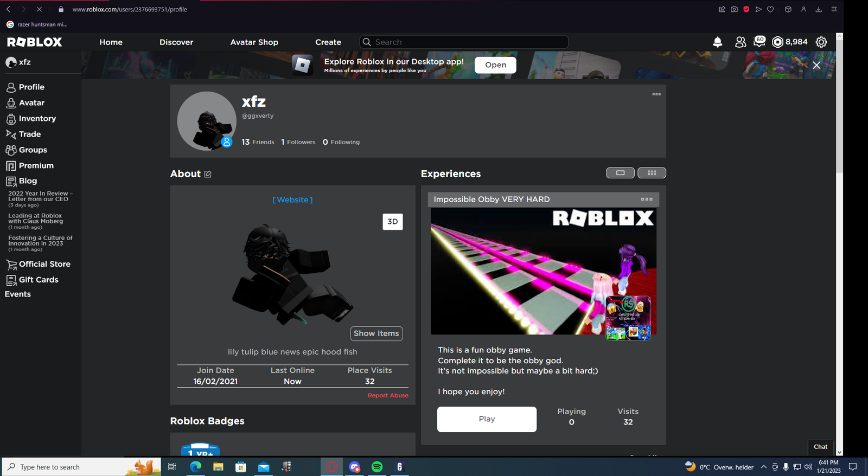
Task: Play Impossible Obby VERY HARD
Action: (487, 419)
